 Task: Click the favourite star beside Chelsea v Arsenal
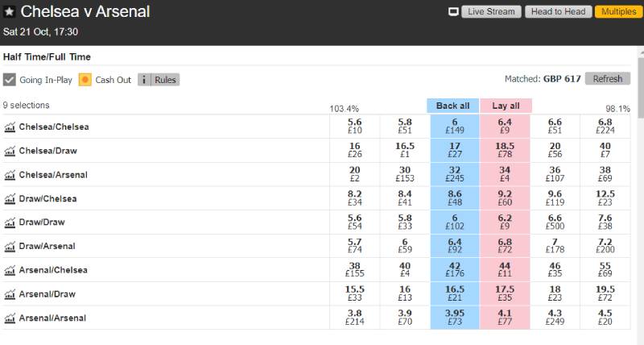(x=9, y=12)
